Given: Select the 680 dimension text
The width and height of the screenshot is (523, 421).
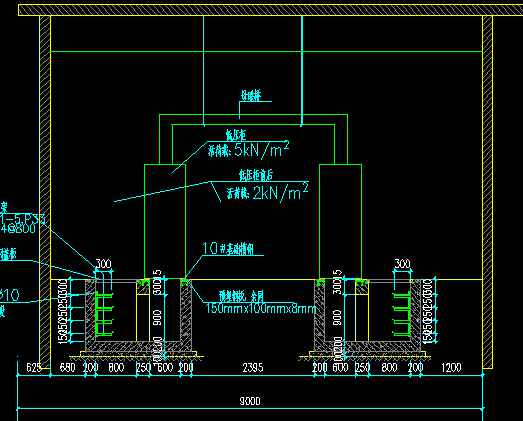Looking at the screenshot, I should (x=67, y=368).
